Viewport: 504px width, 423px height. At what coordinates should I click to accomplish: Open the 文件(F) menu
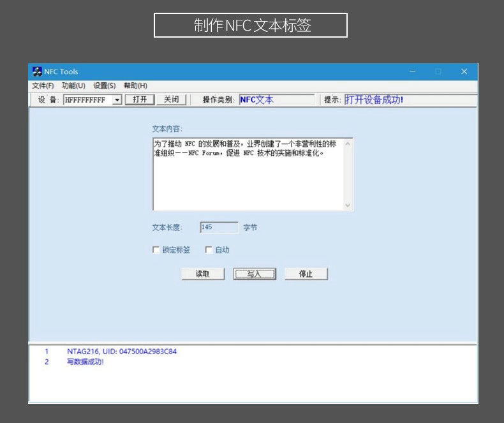pos(43,85)
